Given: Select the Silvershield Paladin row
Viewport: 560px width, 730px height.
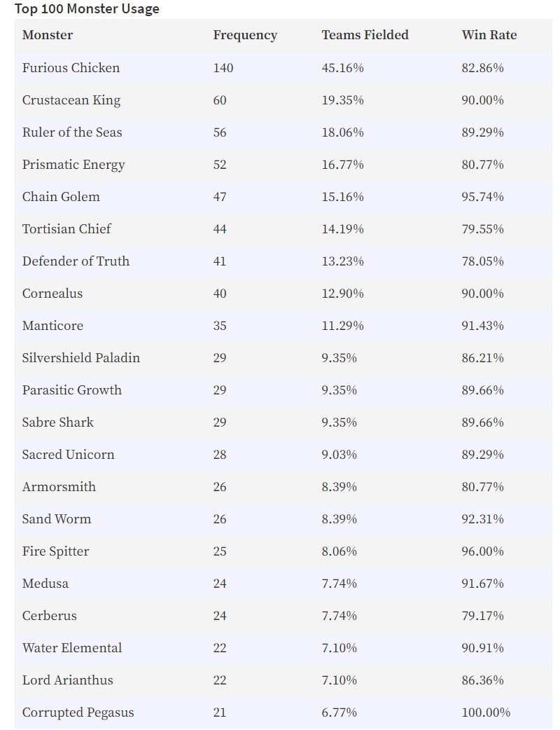Looking at the screenshot, I should point(283,357).
